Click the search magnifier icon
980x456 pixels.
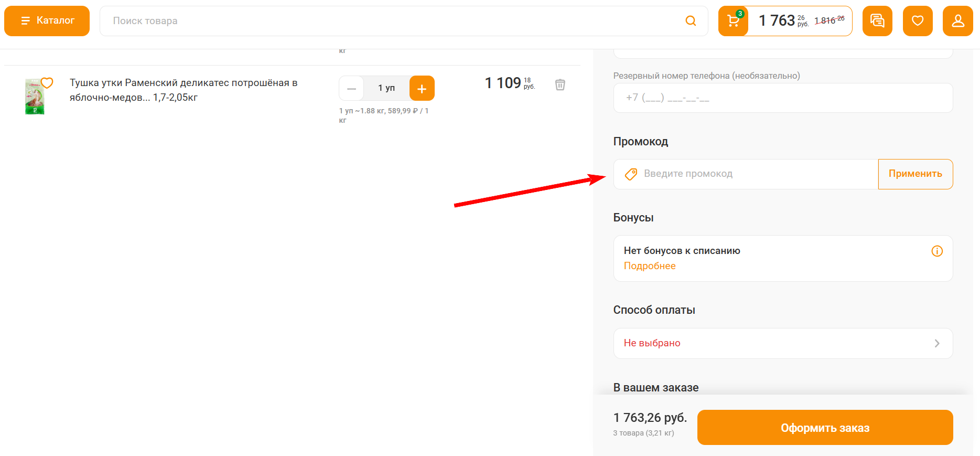coord(691,21)
